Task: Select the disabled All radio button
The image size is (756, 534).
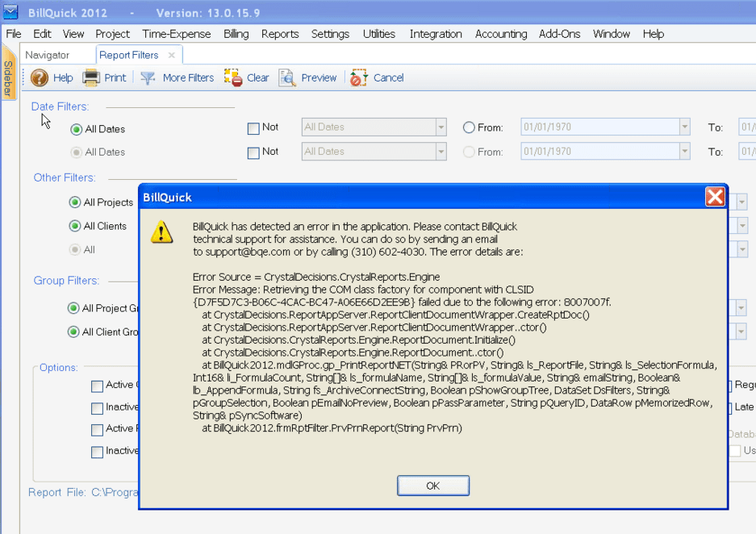Action: [x=75, y=249]
